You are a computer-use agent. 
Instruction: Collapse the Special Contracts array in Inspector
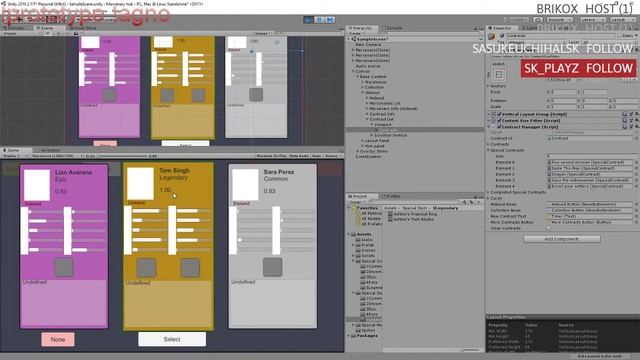[488, 150]
